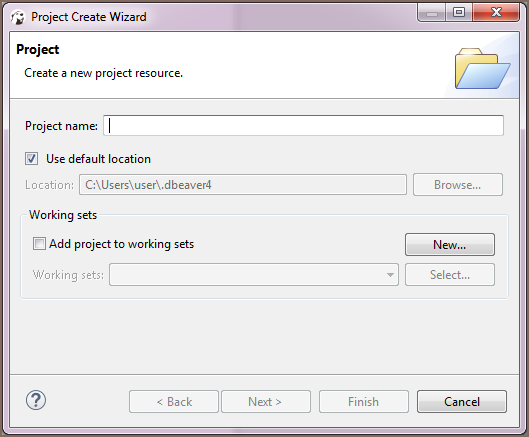Click the < Back button

point(174,402)
